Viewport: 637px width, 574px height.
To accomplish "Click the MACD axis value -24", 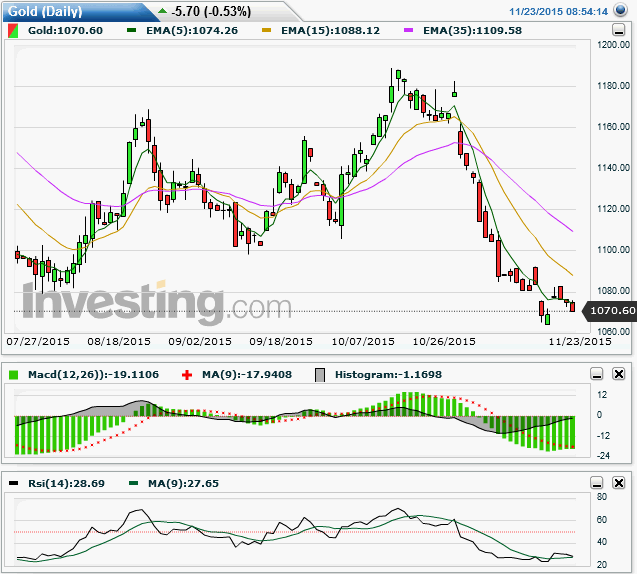I will 603,456.
